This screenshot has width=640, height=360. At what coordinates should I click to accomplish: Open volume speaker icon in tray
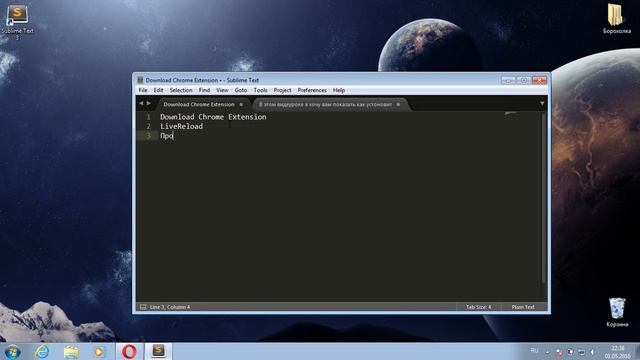[x=592, y=352]
